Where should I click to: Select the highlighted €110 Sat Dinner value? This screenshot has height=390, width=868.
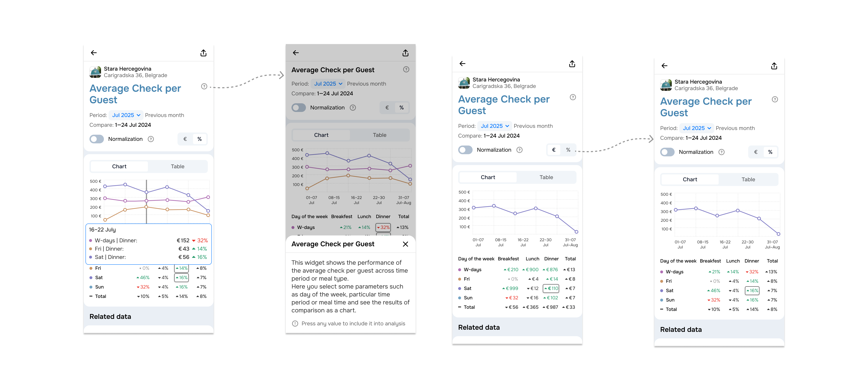[x=551, y=289]
